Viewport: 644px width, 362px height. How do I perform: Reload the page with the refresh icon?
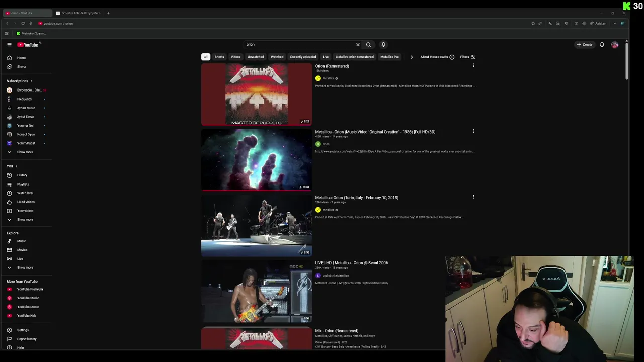[x=23, y=23]
